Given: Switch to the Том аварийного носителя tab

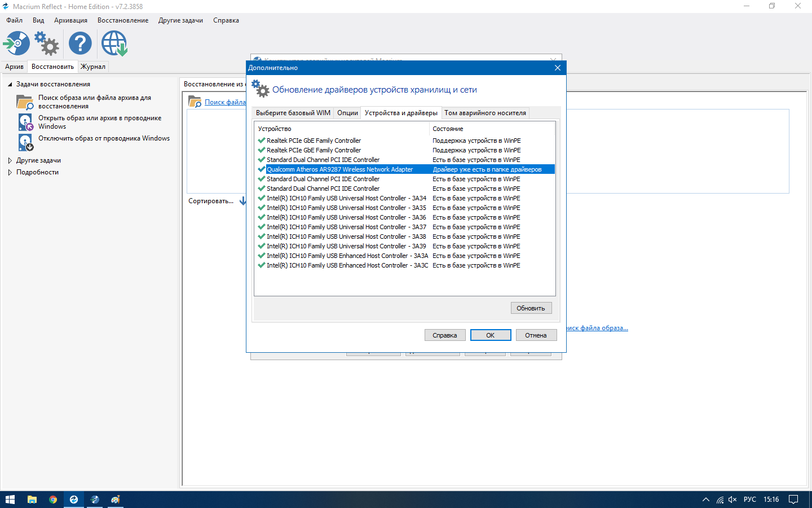Looking at the screenshot, I should tap(485, 113).
